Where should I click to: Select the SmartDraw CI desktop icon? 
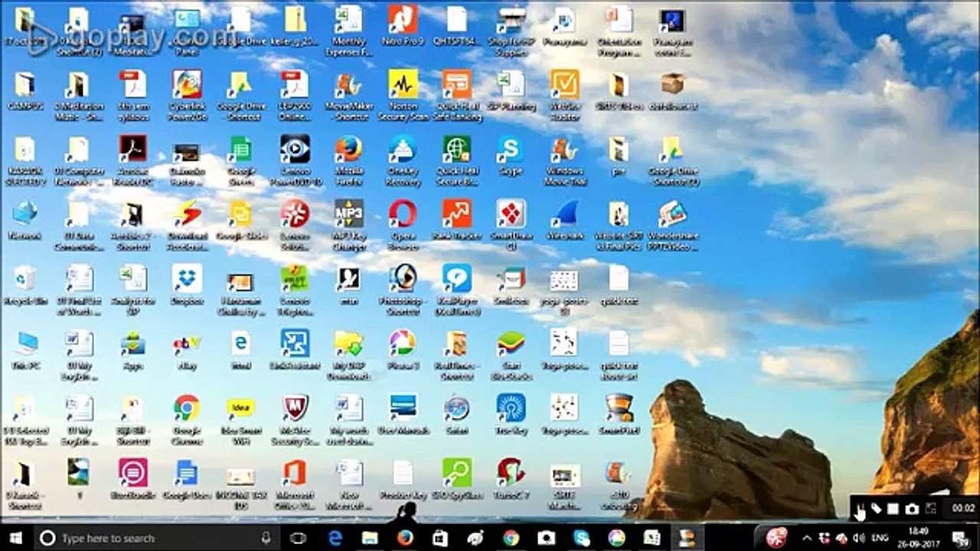511,225
